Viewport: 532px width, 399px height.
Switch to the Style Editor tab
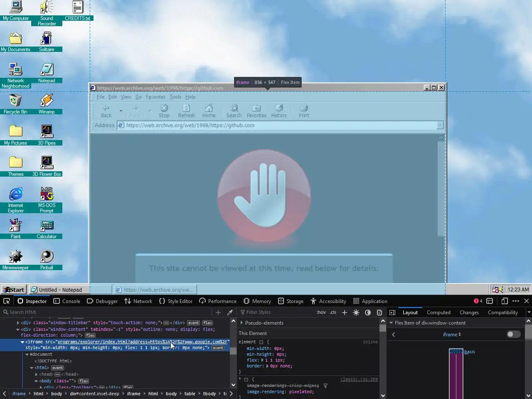[176, 301]
